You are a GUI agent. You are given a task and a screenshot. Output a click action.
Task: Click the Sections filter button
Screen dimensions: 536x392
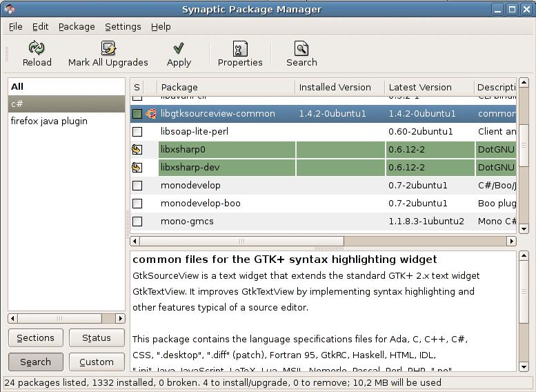click(36, 338)
